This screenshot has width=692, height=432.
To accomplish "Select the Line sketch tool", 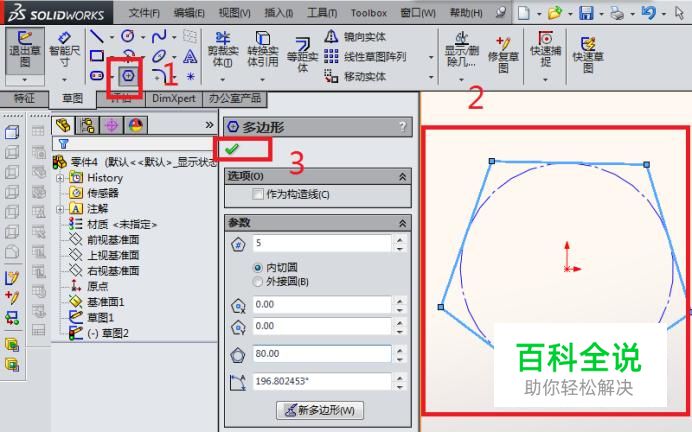I will coord(97,36).
